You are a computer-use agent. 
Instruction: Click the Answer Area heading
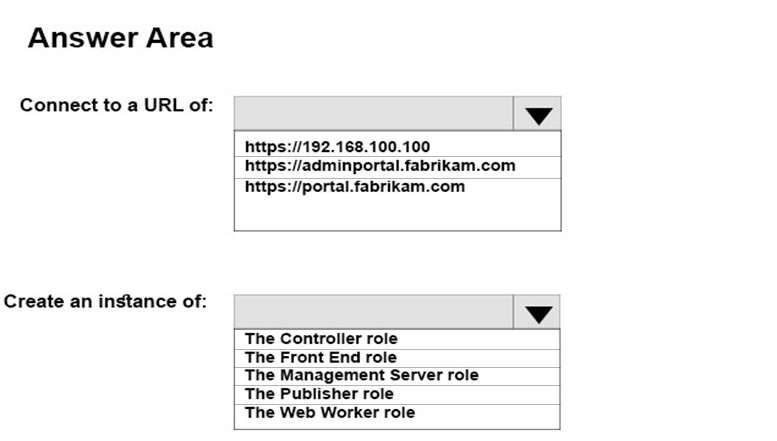click(x=120, y=38)
